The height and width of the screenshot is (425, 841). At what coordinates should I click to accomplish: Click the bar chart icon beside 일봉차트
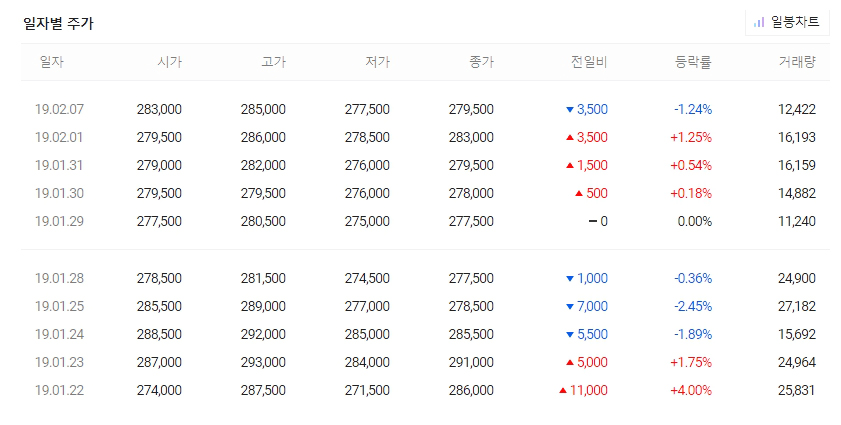coord(758,23)
